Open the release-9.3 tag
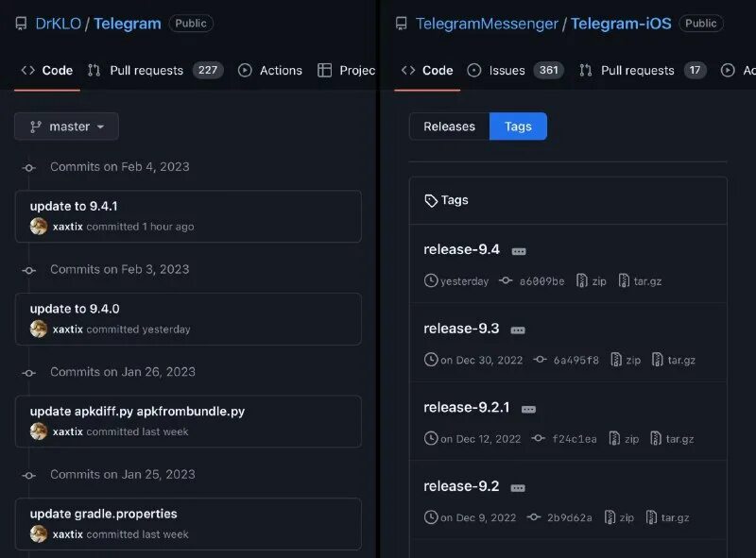Image resolution: width=756 pixels, height=558 pixels. [461, 329]
